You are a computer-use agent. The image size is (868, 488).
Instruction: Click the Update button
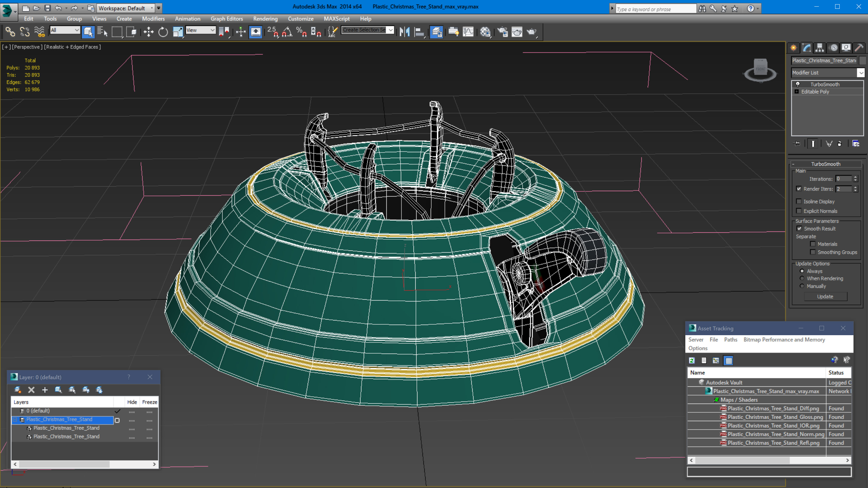[825, 296]
